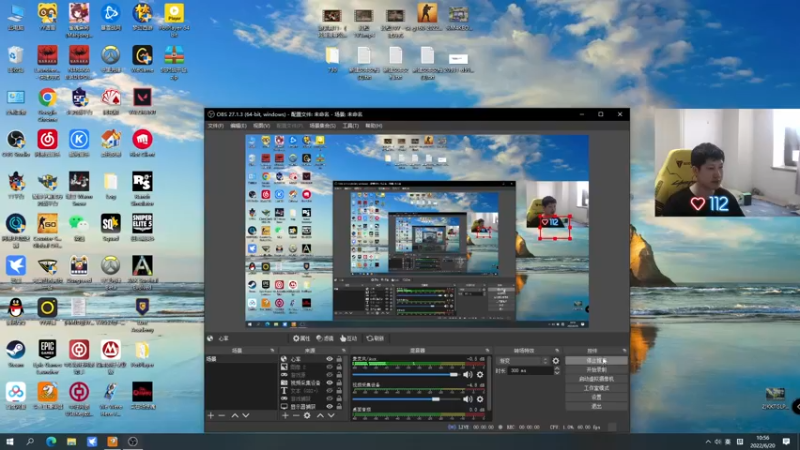Add a new scene with the Scenes plus icon
800x450 pixels.
tap(210, 415)
